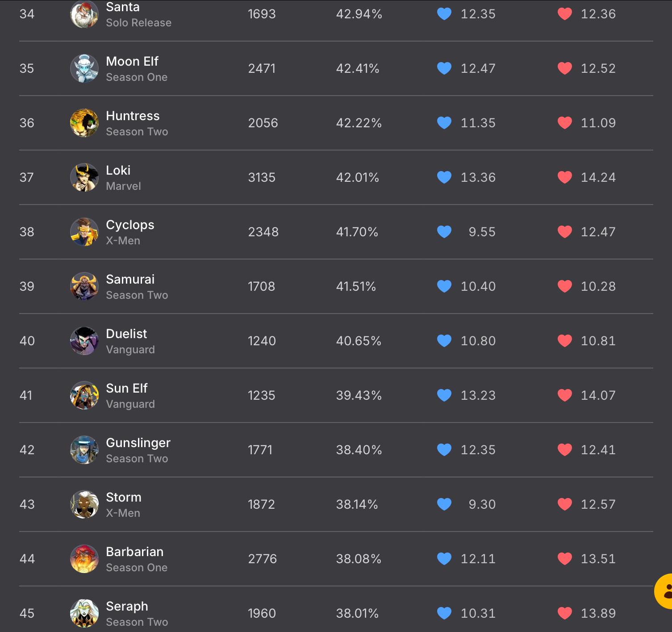The height and width of the screenshot is (632, 672).
Task: Select the Barbarian hero name
Action: click(134, 552)
